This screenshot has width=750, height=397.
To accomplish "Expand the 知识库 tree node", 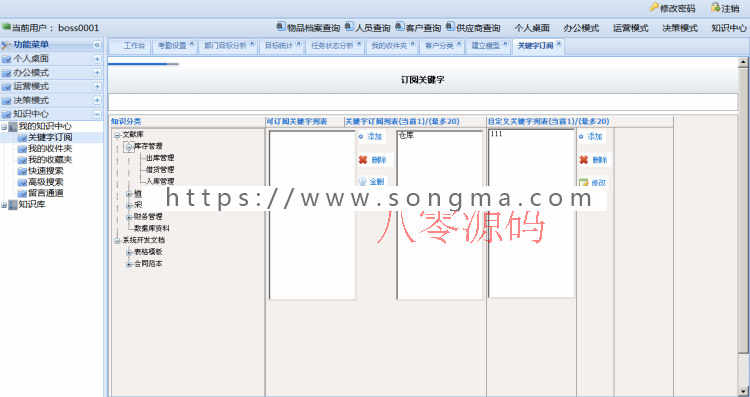I will pyautogui.click(x=4, y=205).
